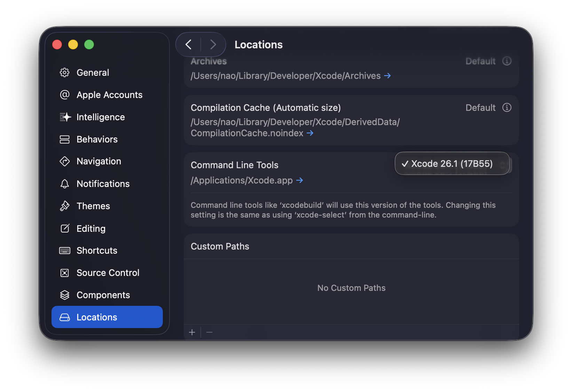572x392 pixels.
Task: Reveal the Archives folder via arrow link
Action: tap(388, 76)
